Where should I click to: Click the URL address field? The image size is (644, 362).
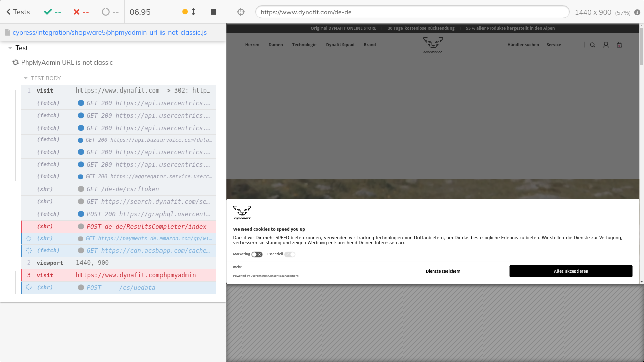click(412, 12)
